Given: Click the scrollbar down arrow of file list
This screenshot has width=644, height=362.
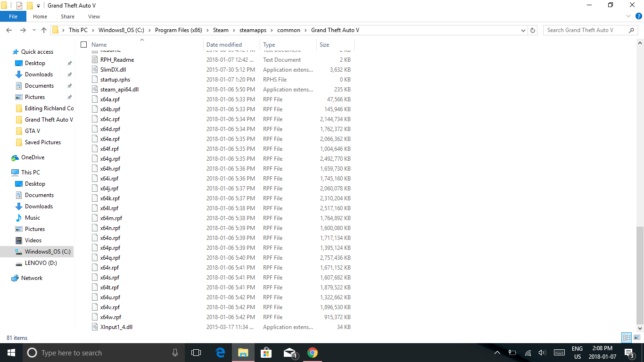Looking at the screenshot, I should pos(640,328).
